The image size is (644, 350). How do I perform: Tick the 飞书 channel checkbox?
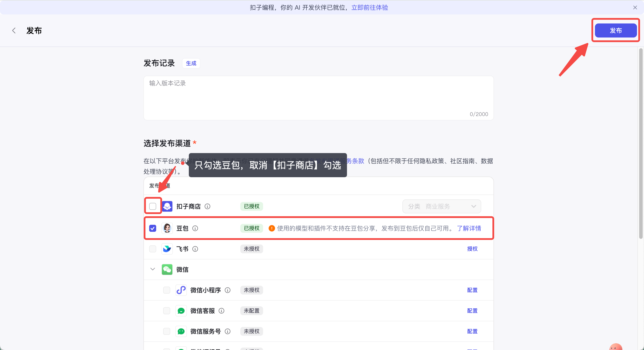tap(152, 249)
